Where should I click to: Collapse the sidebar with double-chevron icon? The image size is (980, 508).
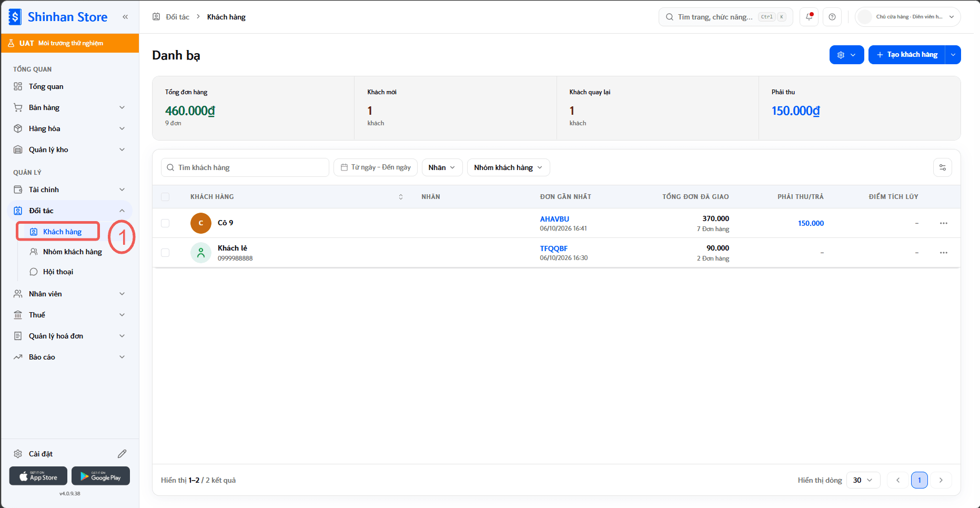125,17
